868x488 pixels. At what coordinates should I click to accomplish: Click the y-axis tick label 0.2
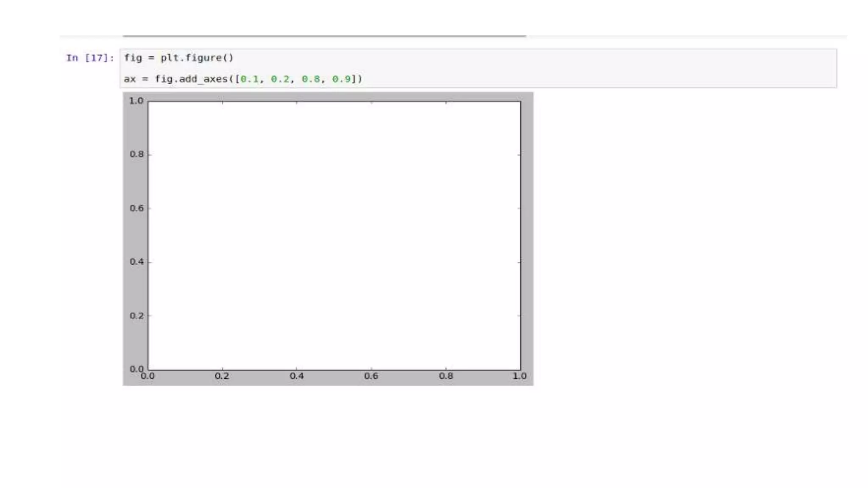click(x=136, y=316)
